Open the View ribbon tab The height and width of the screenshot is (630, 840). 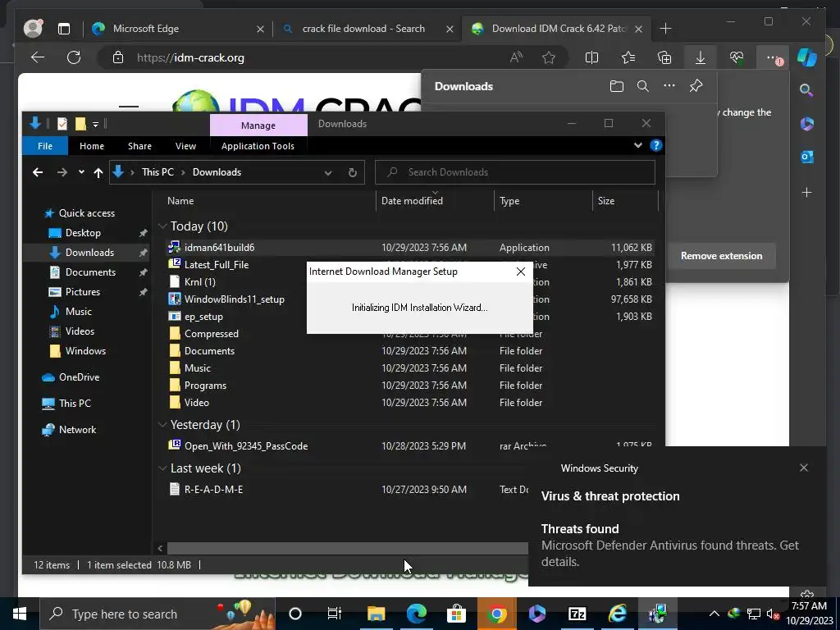(x=185, y=146)
